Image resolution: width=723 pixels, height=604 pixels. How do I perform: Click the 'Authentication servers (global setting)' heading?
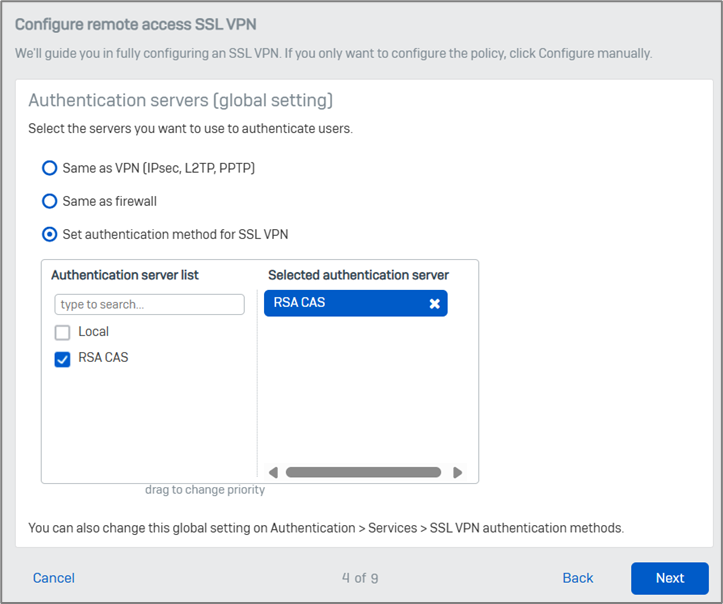point(180,101)
